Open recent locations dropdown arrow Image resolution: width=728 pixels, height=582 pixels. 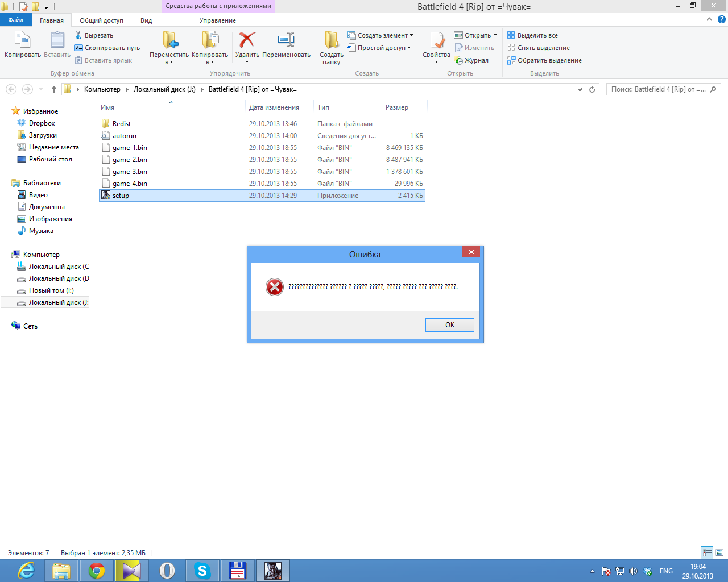click(41, 89)
